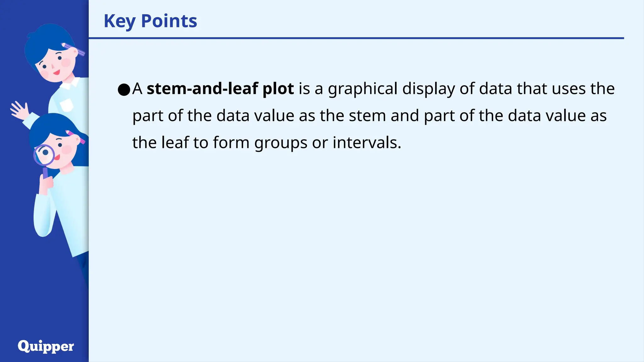
Task: Click the black bullet point dot
Action: pos(124,90)
